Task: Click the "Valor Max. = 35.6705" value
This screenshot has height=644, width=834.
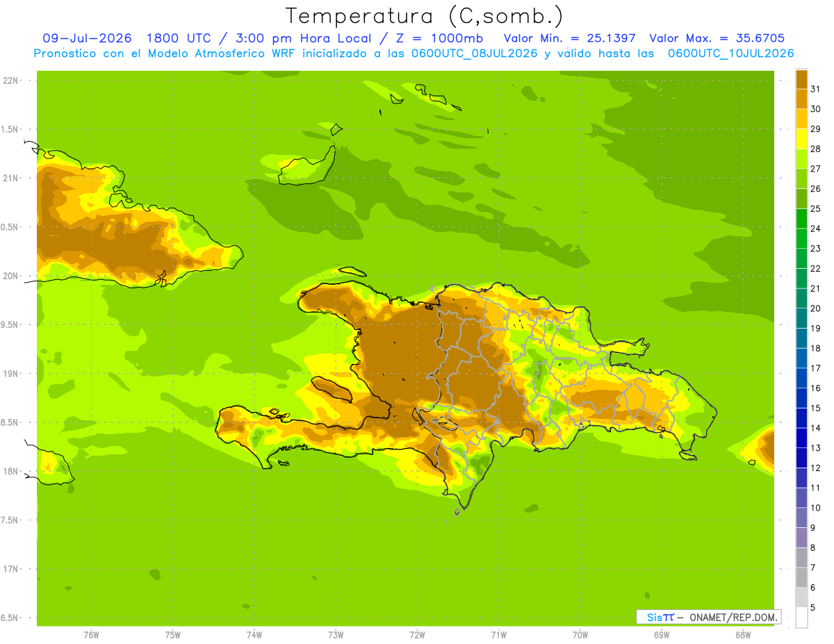Action: point(717,38)
